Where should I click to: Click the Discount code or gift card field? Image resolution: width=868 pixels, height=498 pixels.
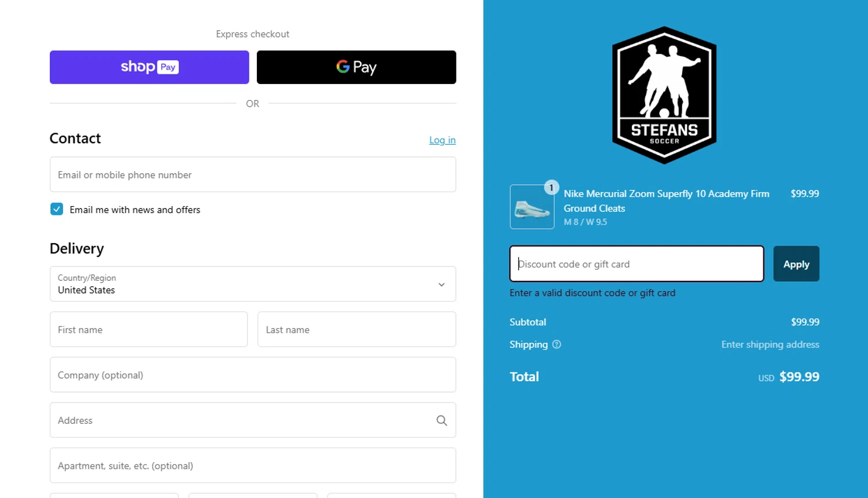pyautogui.click(x=637, y=263)
